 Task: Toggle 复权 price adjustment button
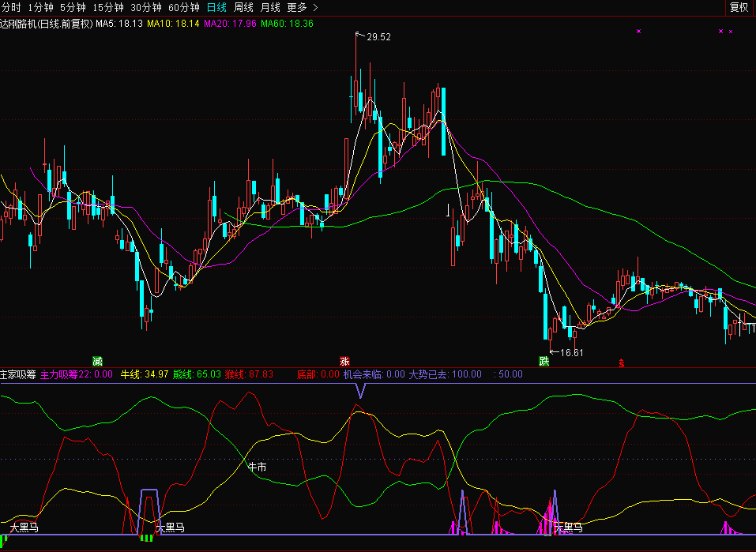tap(739, 7)
